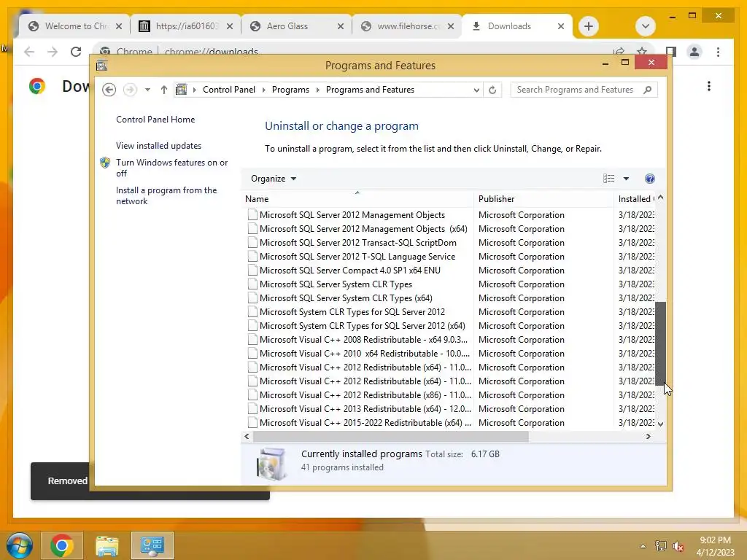Image resolution: width=747 pixels, height=560 pixels.
Task: Select Microsoft SQL Server 2012 T-SQL Language Service
Action: tap(357, 256)
